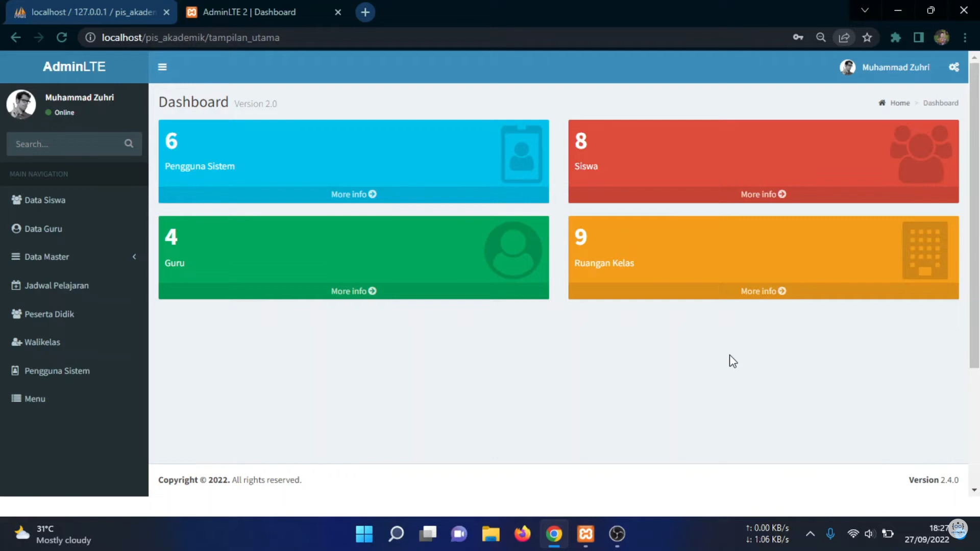Open Data Siswa from sidebar
980x551 pixels.
[45, 200]
